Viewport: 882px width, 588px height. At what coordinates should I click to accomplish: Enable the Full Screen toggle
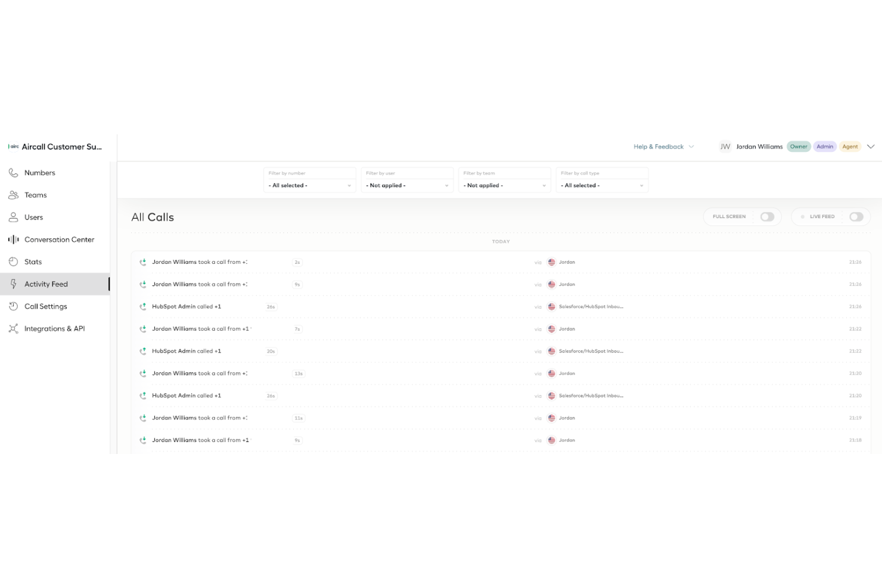click(x=768, y=216)
